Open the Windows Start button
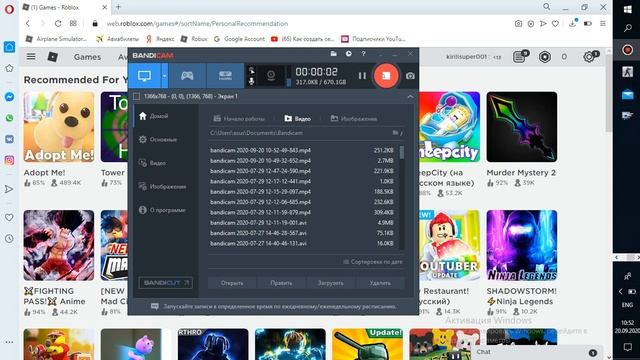 coord(628,10)
